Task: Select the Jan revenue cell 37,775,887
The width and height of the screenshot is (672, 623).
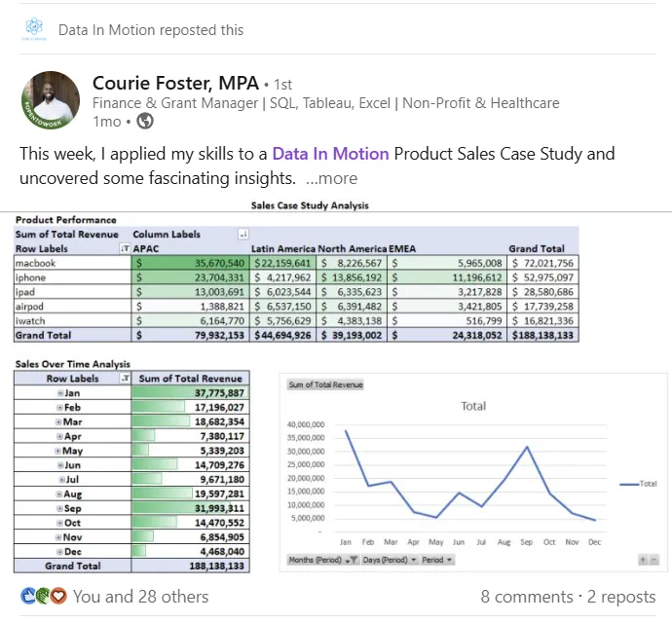Action: [x=190, y=393]
